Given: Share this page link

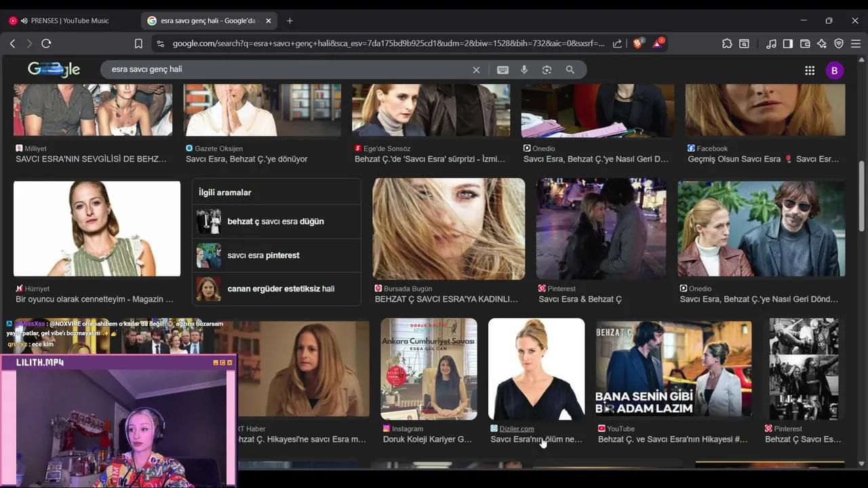Looking at the screenshot, I should point(617,43).
